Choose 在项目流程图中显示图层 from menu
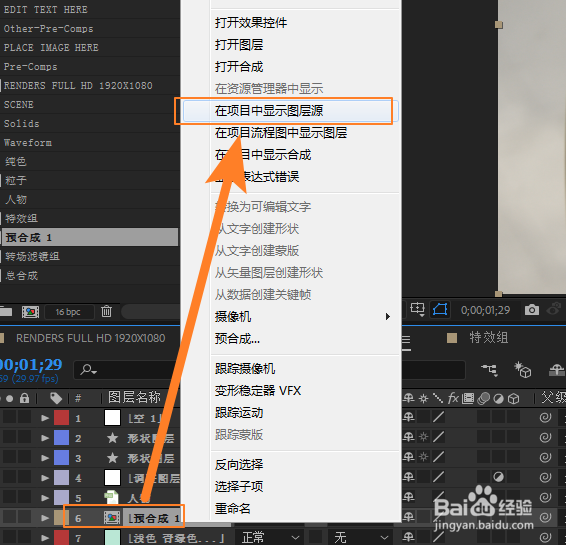 coord(281,133)
